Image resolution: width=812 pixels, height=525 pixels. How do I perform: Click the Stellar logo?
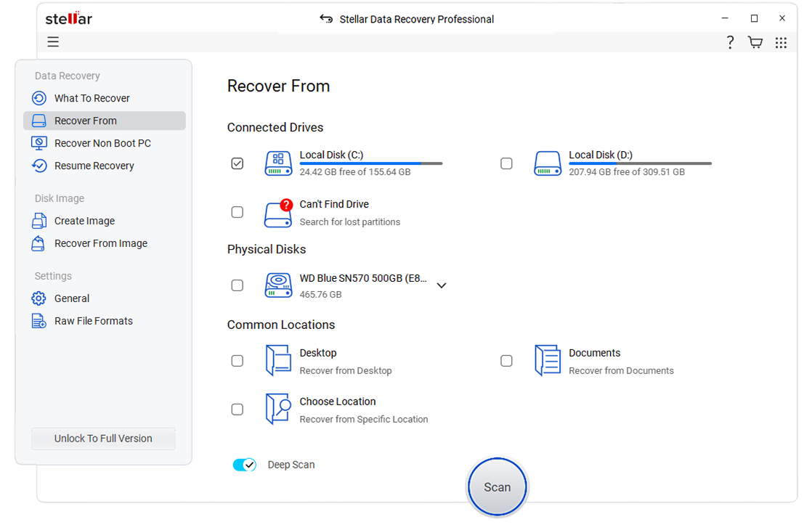tap(68, 18)
